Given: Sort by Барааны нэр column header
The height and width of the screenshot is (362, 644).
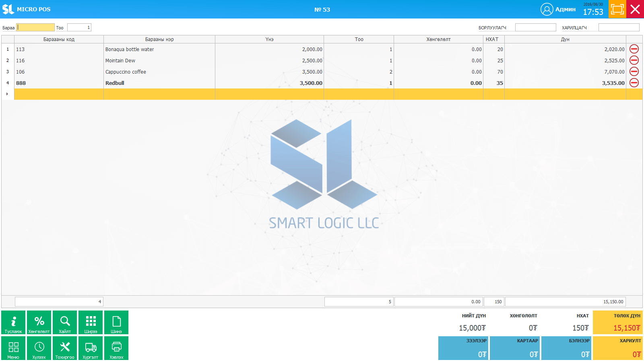Looking at the screenshot, I should tap(159, 39).
